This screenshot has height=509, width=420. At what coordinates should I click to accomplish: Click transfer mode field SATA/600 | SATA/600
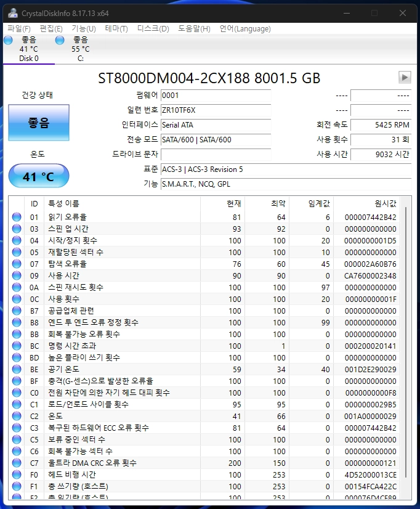(x=216, y=140)
